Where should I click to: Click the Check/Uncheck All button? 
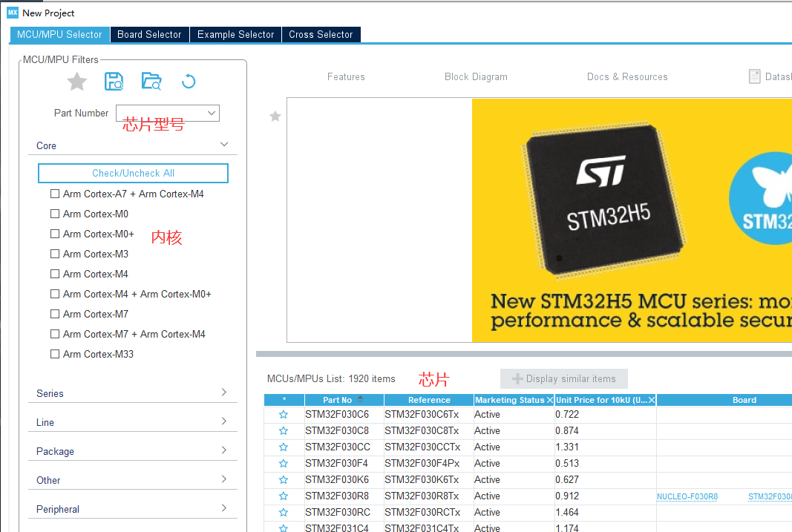133,173
